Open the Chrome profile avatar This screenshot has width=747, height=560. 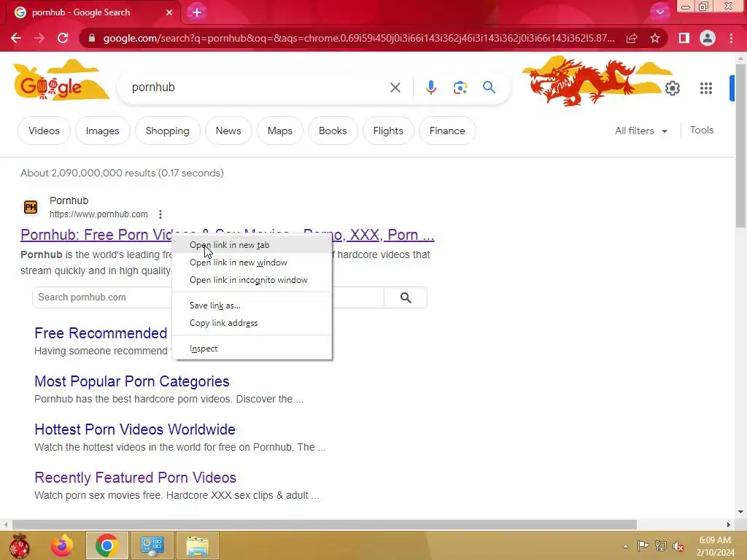pos(708,38)
